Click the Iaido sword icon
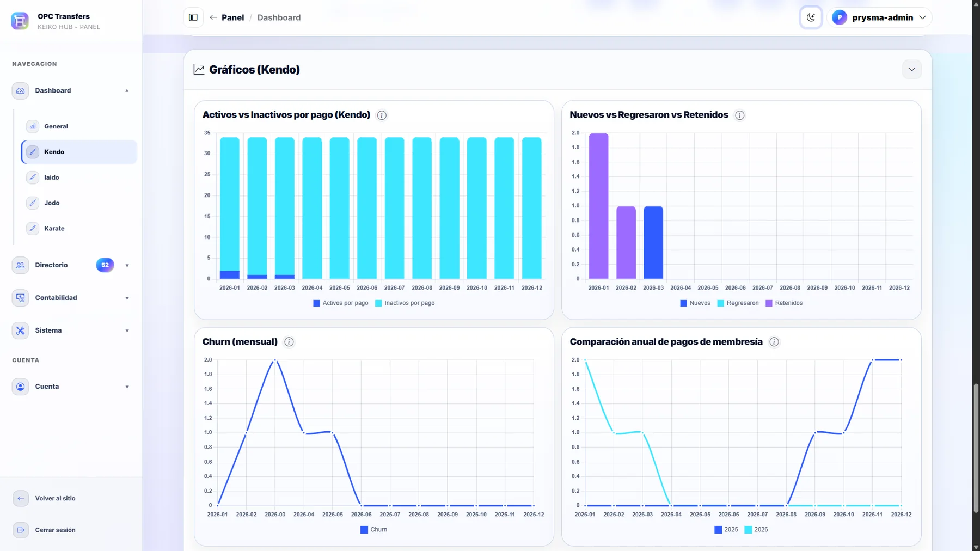980x551 pixels. tap(33, 177)
